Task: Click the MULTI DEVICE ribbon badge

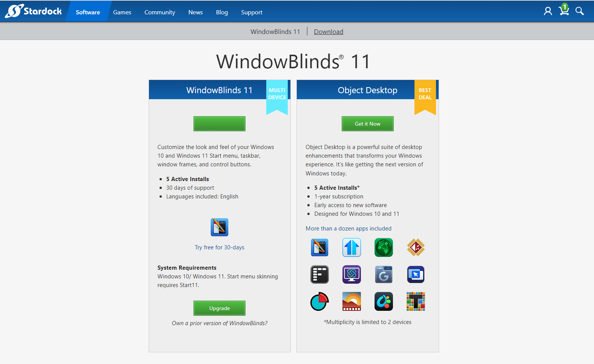Action: pos(277,97)
